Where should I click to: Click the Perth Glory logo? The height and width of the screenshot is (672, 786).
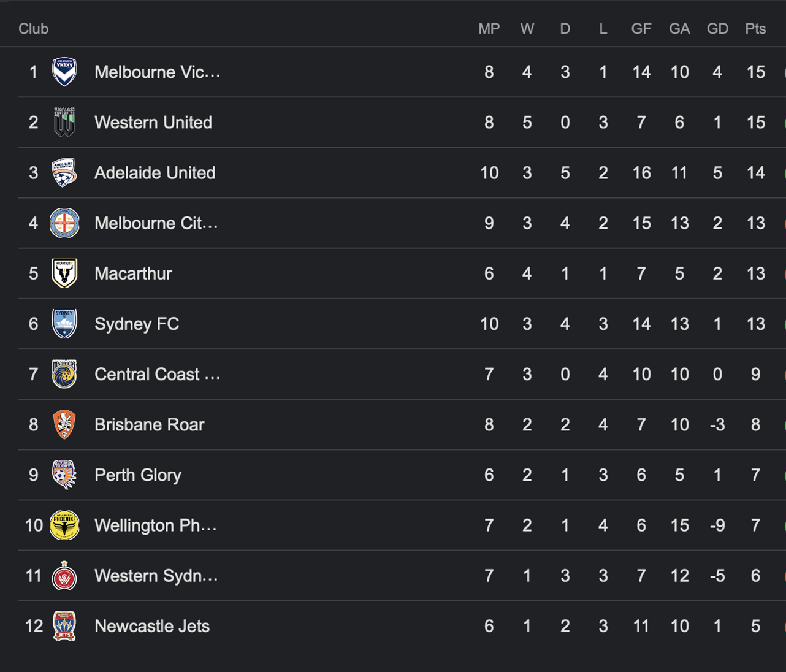64,475
